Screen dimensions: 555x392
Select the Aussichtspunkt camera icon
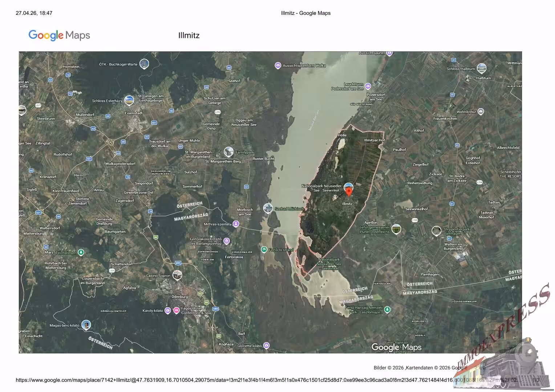[389, 53]
